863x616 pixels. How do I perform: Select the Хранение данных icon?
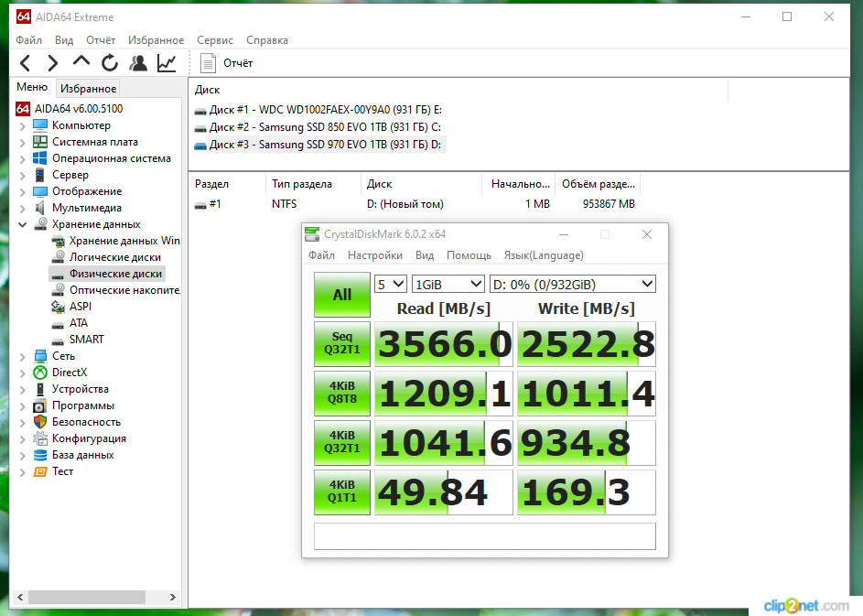40,224
